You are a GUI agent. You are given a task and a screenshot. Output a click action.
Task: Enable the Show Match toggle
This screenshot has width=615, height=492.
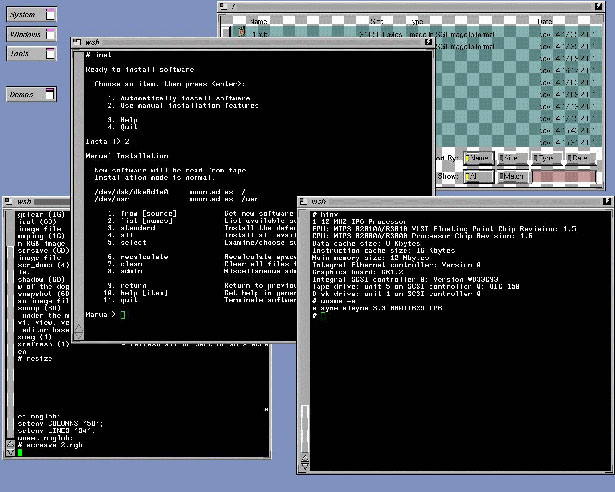(512, 176)
